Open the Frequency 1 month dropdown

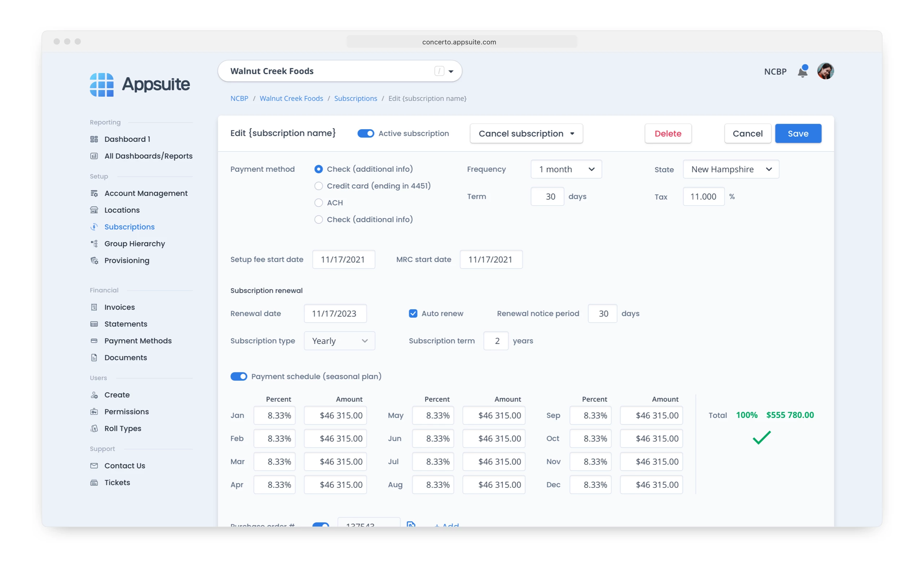tap(566, 170)
